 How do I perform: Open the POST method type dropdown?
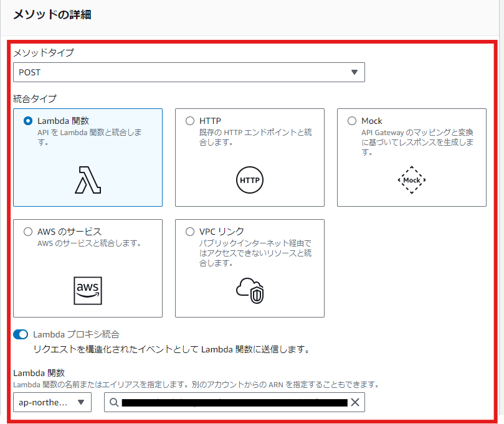point(189,72)
